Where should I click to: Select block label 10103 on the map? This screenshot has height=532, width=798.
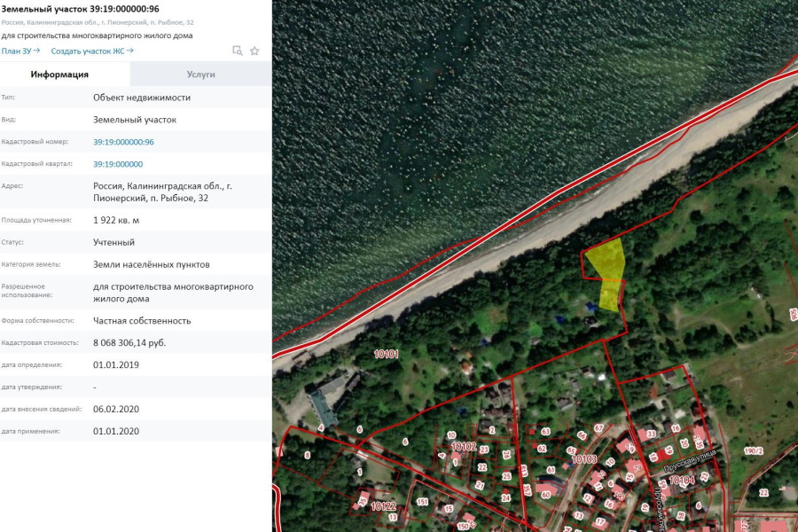583,459
